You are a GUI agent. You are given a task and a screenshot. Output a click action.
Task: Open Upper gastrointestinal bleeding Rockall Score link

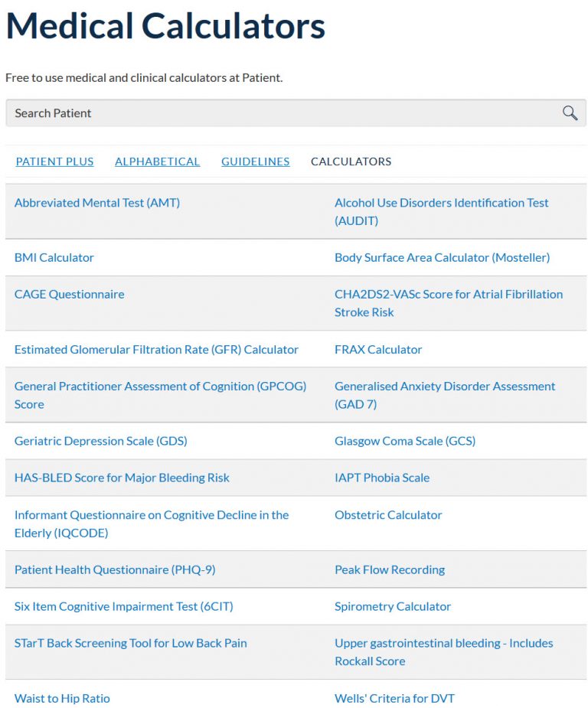(x=443, y=652)
